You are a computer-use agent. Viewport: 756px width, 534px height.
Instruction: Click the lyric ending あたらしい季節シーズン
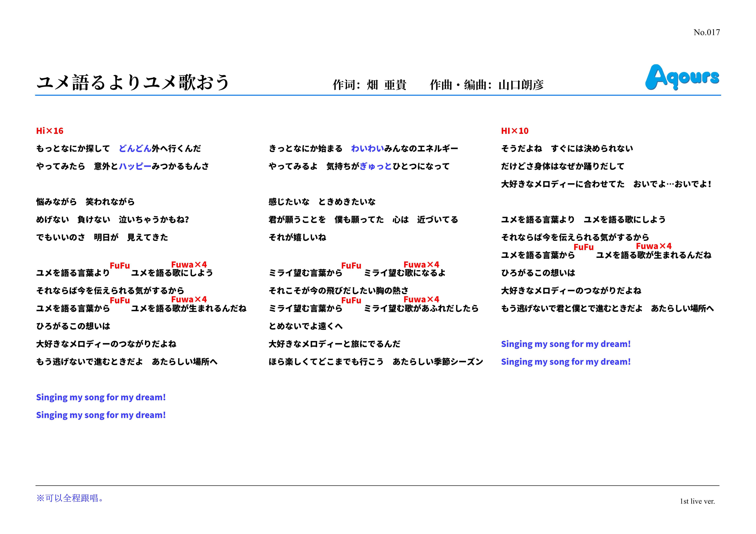point(438,362)
